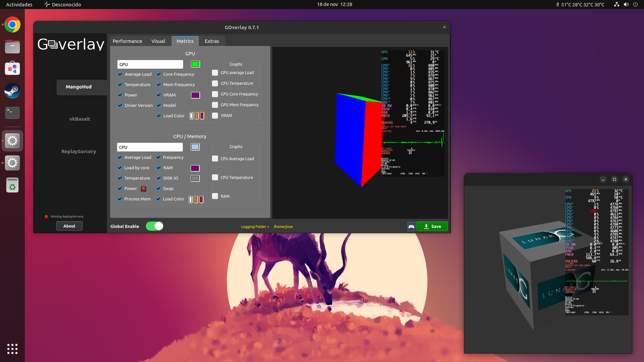Change the purple VRAM color swatch

(x=195, y=95)
